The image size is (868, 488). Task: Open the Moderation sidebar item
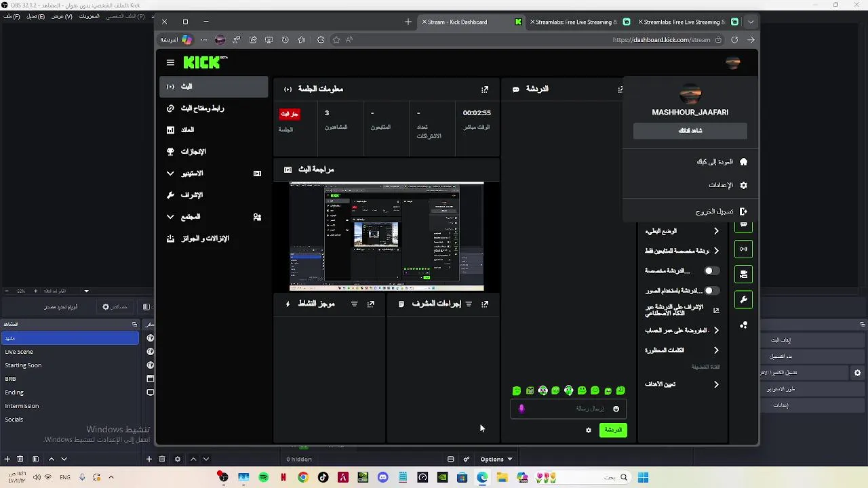(214, 195)
